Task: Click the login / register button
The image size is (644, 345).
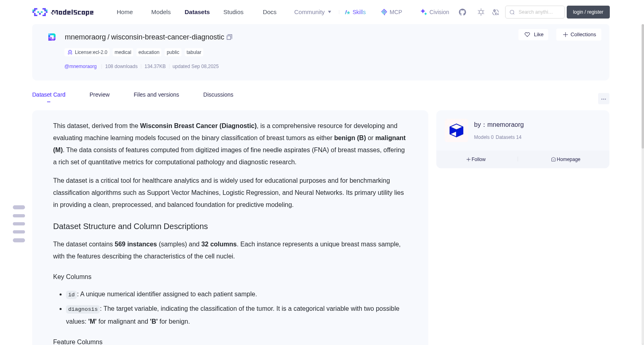Action: [x=588, y=12]
